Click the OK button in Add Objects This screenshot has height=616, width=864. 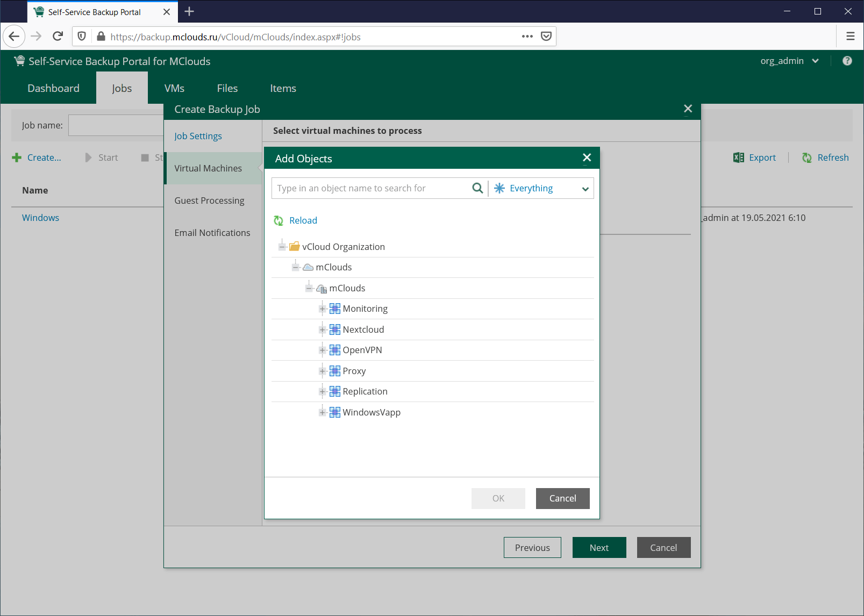click(x=498, y=498)
